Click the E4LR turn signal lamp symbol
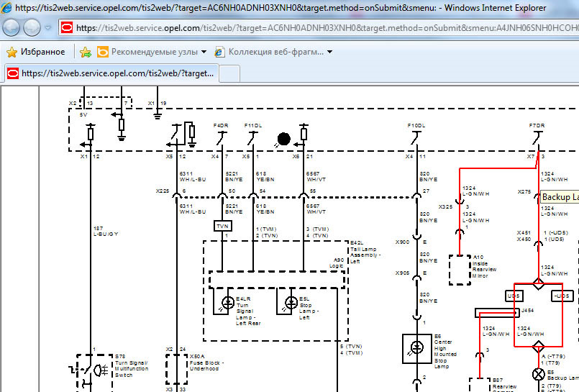Image resolution: width=579 pixels, height=392 pixels. pos(227,303)
